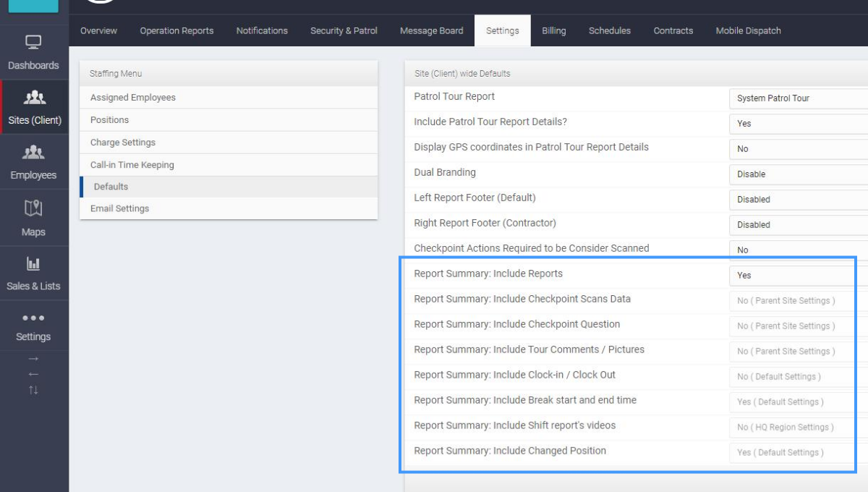Open Email Settings in the Staffing Menu
Screen dimensions: 868x492
coord(119,208)
